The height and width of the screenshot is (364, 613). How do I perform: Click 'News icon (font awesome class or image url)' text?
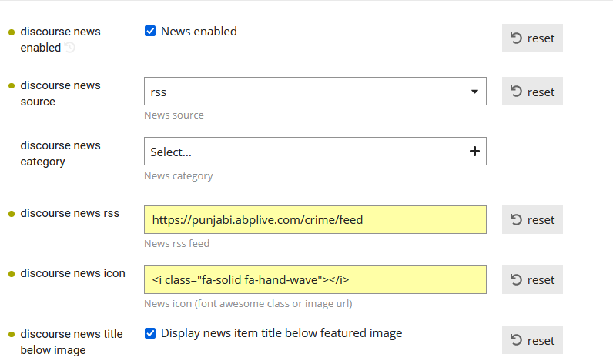coord(248,303)
